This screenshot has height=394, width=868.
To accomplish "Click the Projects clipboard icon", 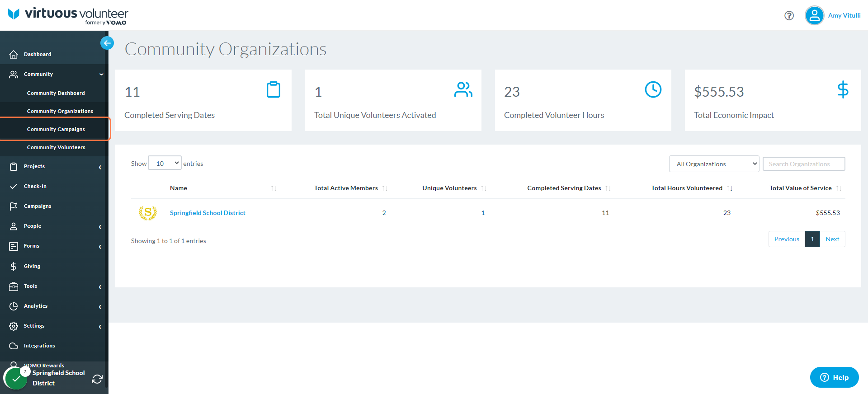I will pos(14,166).
